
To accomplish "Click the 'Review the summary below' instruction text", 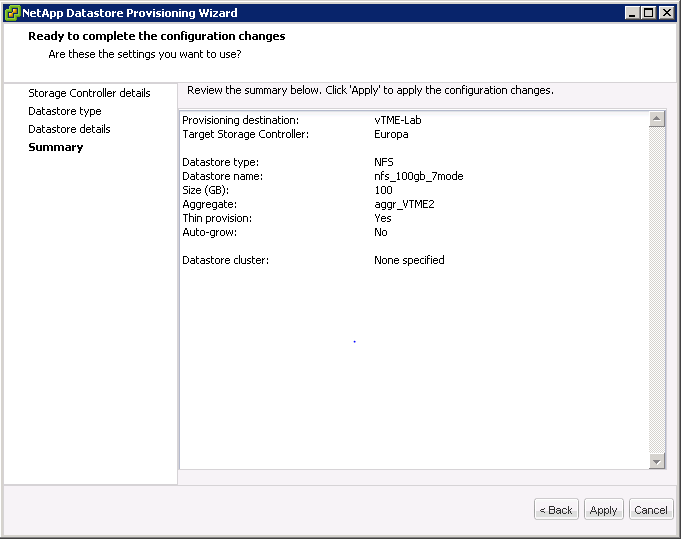I will (370, 90).
